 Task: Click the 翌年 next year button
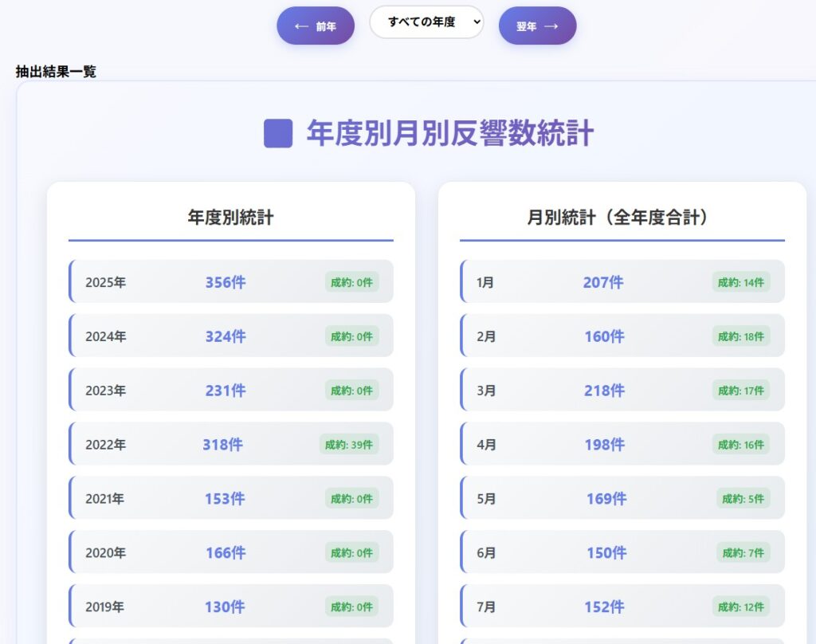(x=537, y=26)
